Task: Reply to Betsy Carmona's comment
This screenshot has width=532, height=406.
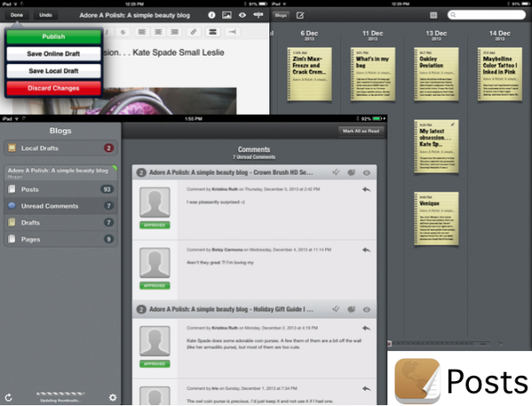Action: (366, 250)
